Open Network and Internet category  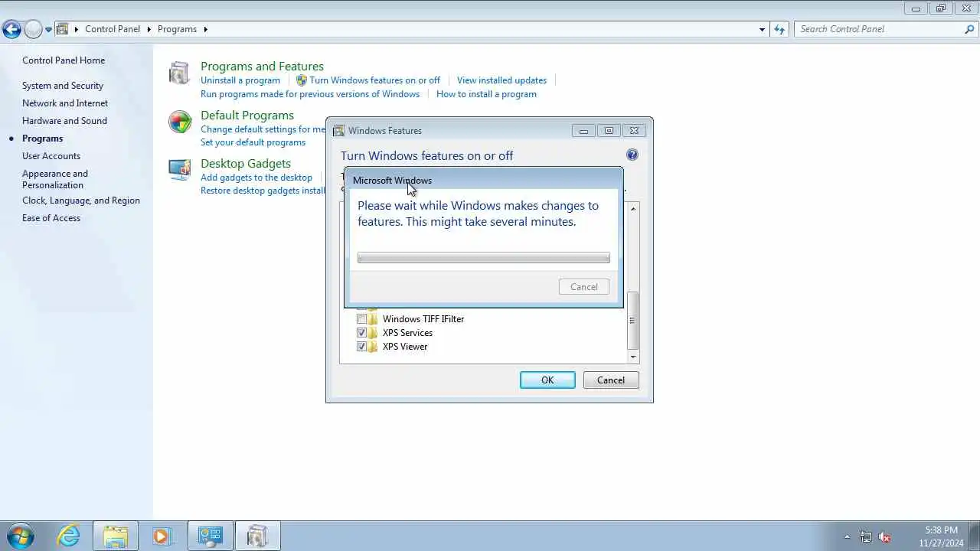65,103
